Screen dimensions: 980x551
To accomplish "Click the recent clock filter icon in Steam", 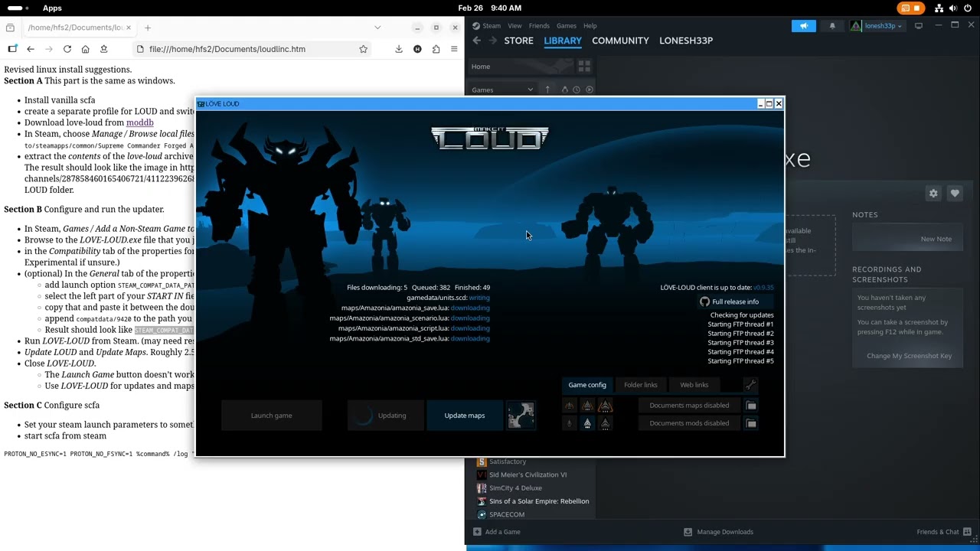I will click(577, 90).
